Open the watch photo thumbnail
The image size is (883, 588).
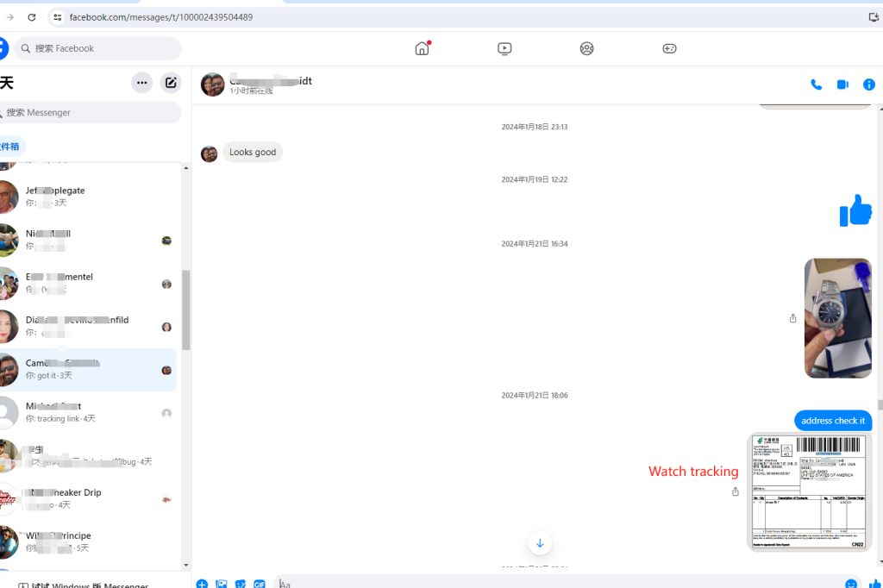837,318
